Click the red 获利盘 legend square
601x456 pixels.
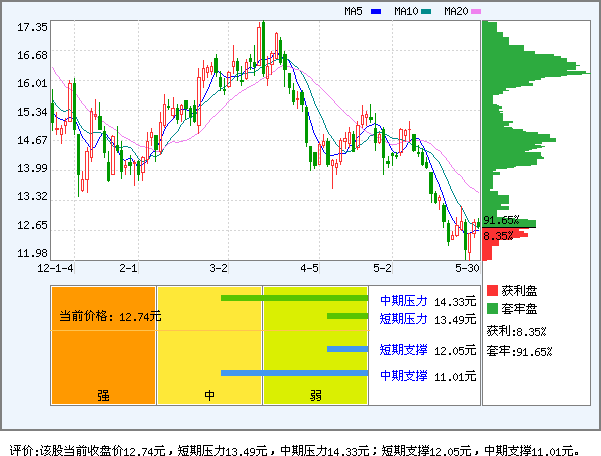point(492,290)
